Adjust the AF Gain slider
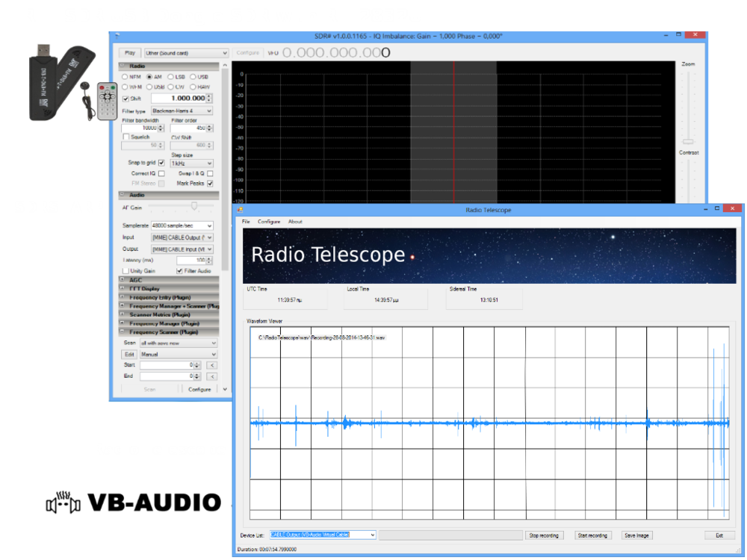 194,206
